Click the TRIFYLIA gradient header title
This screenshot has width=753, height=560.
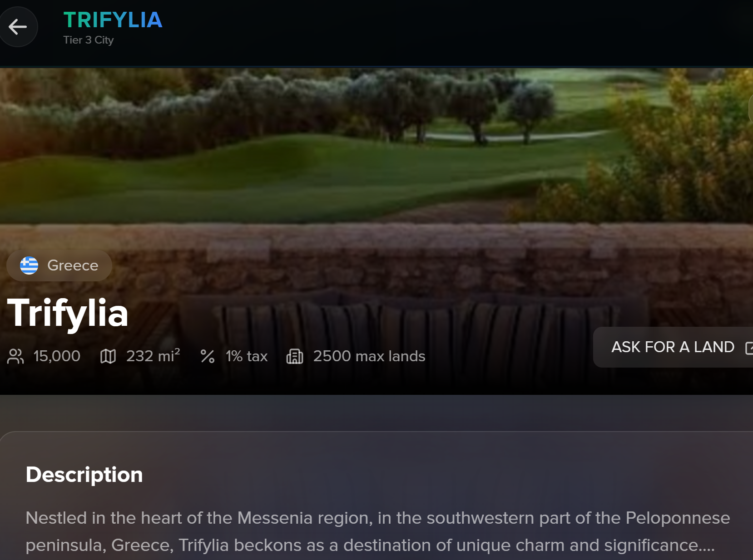click(x=113, y=20)
